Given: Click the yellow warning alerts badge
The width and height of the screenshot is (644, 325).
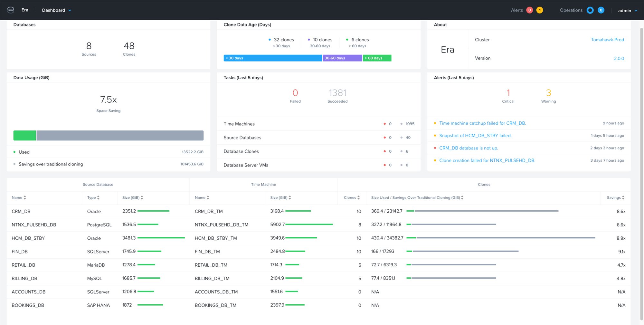Looking at the screenshot, I should 540,10.
